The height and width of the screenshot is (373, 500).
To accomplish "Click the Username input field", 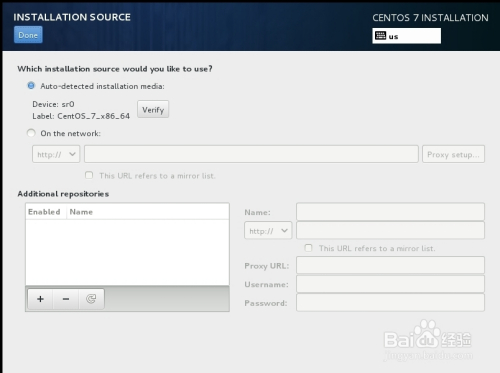I will point(390,284).
